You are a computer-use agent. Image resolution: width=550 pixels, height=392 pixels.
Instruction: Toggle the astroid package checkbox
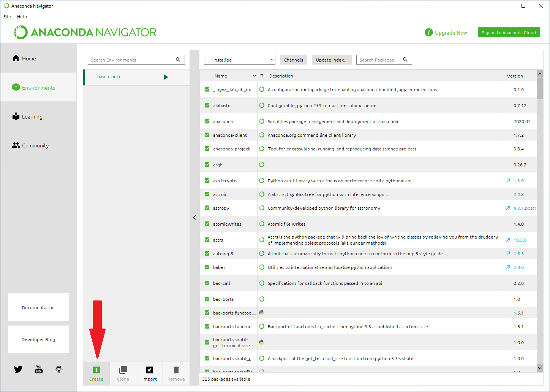point(207,194)
